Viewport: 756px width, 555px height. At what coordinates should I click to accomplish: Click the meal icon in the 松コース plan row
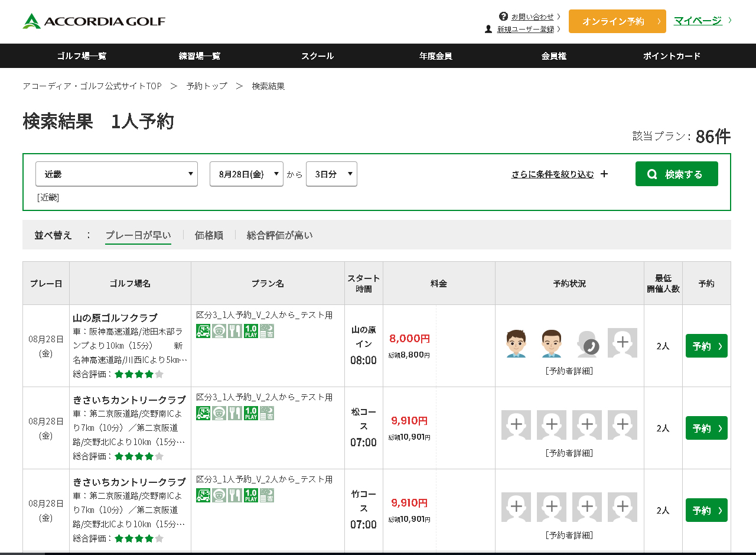(x=235, y=413)
